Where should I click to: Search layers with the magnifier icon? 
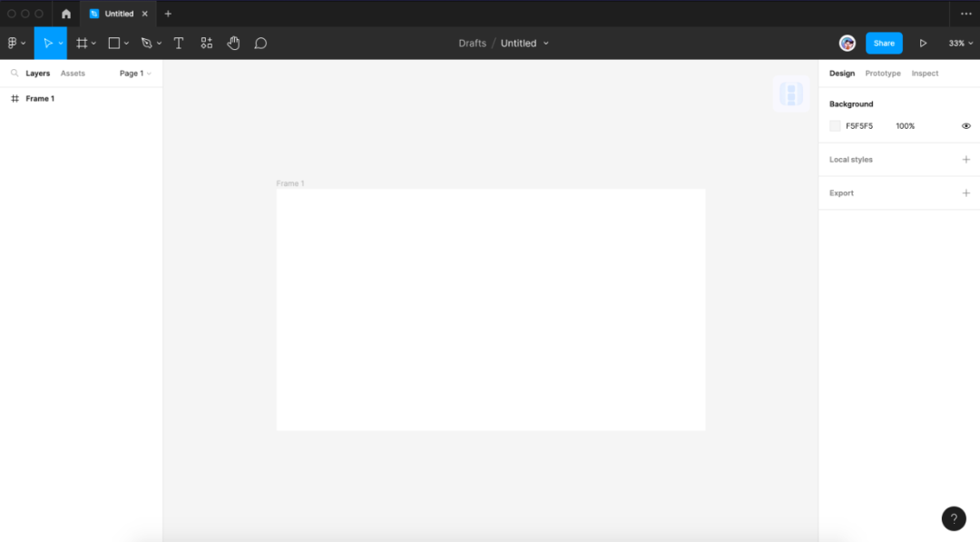(15, 74)
